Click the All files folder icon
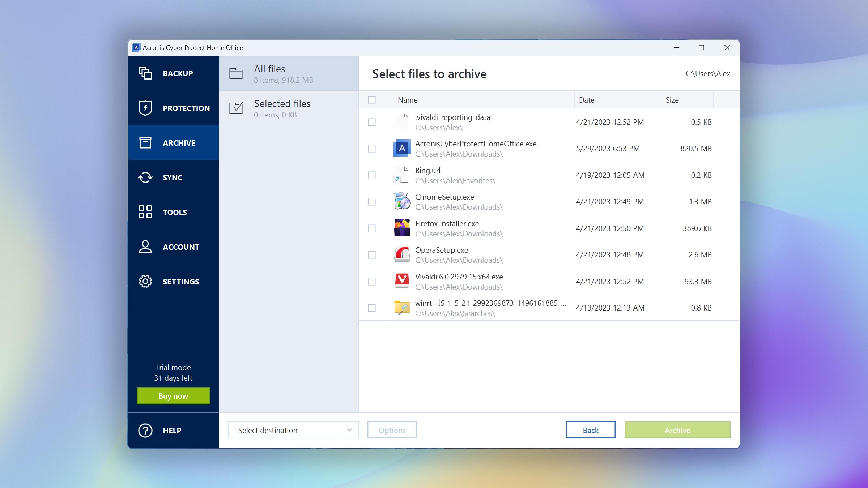Viewport: 868px width, 488px height. point(236,73)
